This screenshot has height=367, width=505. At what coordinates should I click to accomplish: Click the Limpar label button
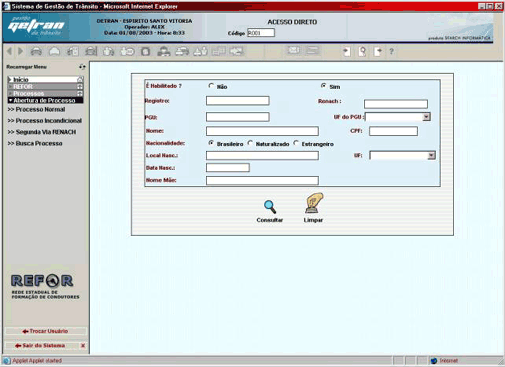pos(313,220)
